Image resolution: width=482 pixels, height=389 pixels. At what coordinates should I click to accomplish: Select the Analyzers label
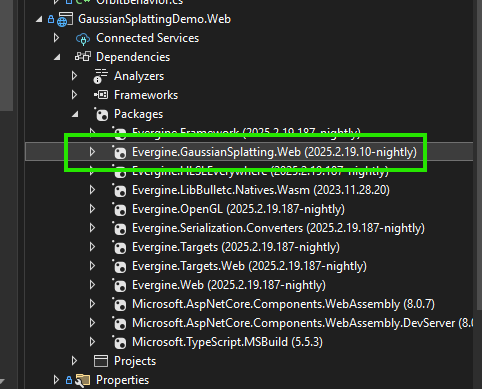point(139,76)
